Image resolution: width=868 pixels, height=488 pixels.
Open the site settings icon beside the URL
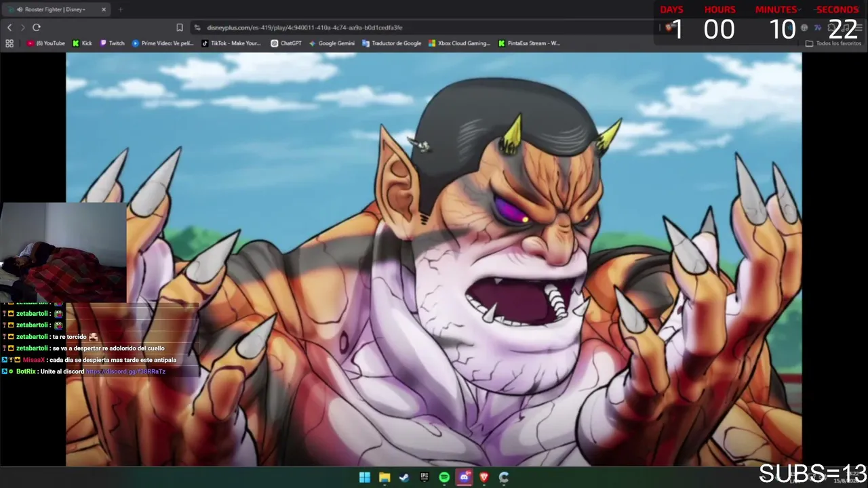pos(197,28)
